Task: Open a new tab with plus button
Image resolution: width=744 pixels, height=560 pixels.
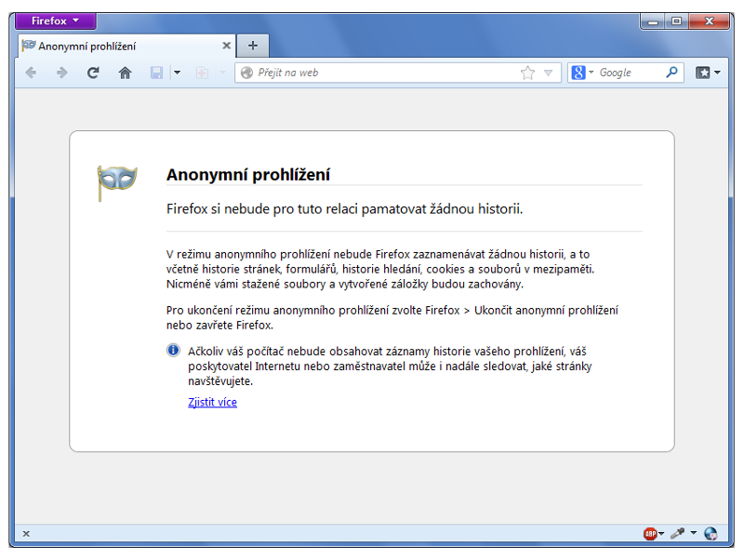Action: [252, 46]
